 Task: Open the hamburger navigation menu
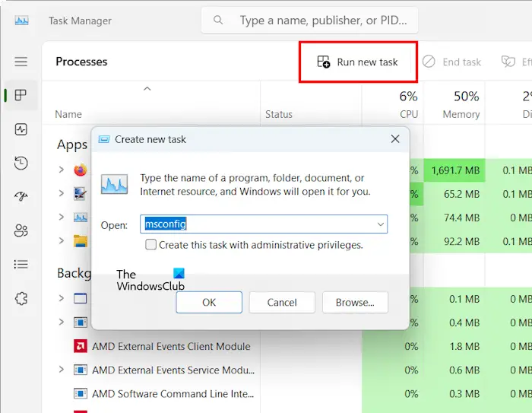(x=21, y=62)
